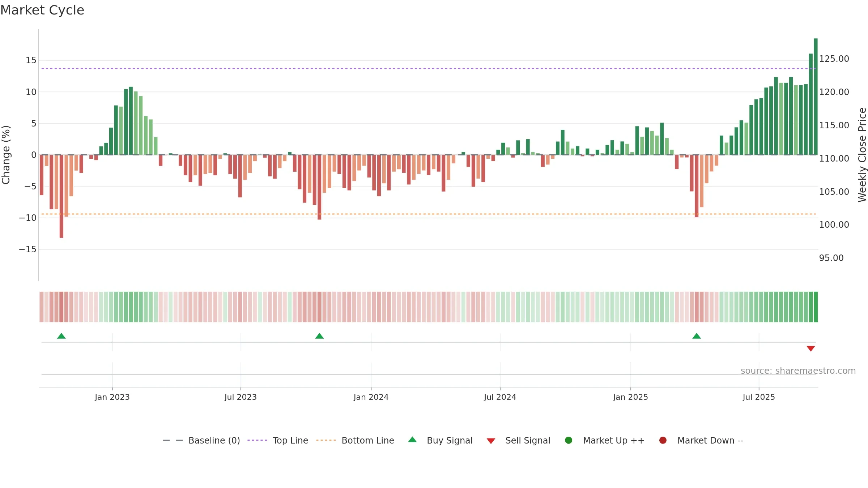This screenshot has height=488, width=868.
Task: Click the 125.00 price tick label
Action: point(834,59)
